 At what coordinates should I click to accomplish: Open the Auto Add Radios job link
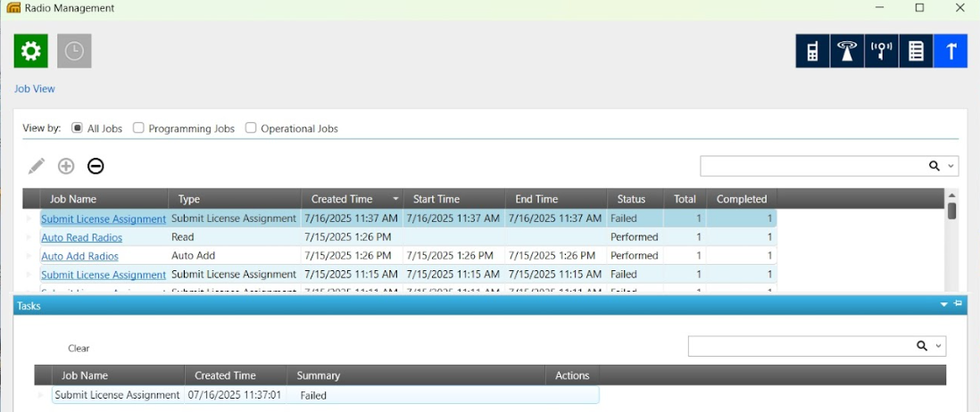(80, 256)
